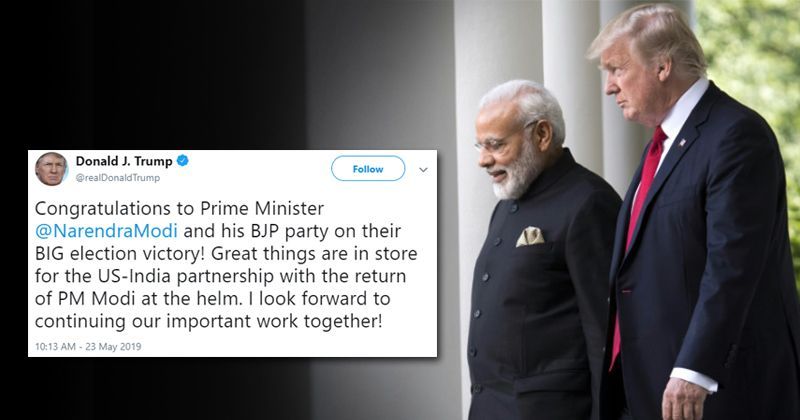Image resolution: width=800 pixels, height=420 pixels.
Task: Click the blue verified badge icon
Action: pyautogui.click(x=183, y=161)
